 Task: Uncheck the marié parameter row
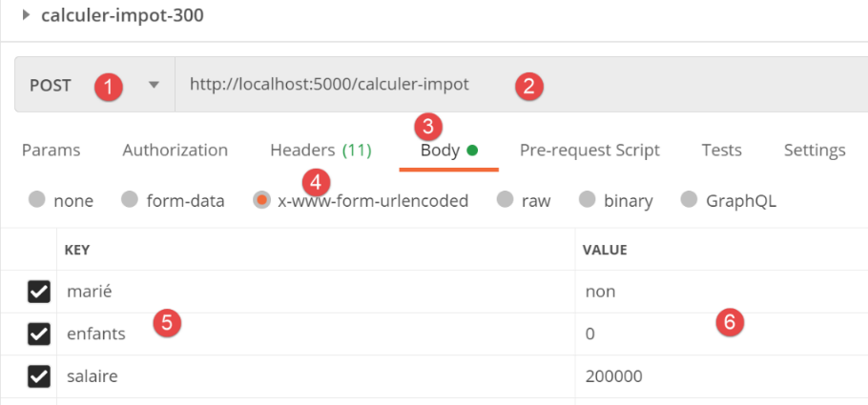(38, 292)
